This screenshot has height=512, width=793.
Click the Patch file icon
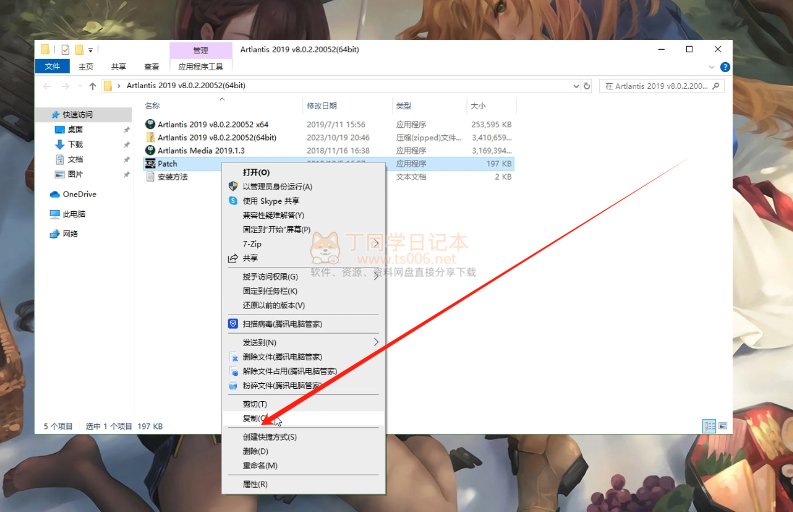click(x=150, y=163)
